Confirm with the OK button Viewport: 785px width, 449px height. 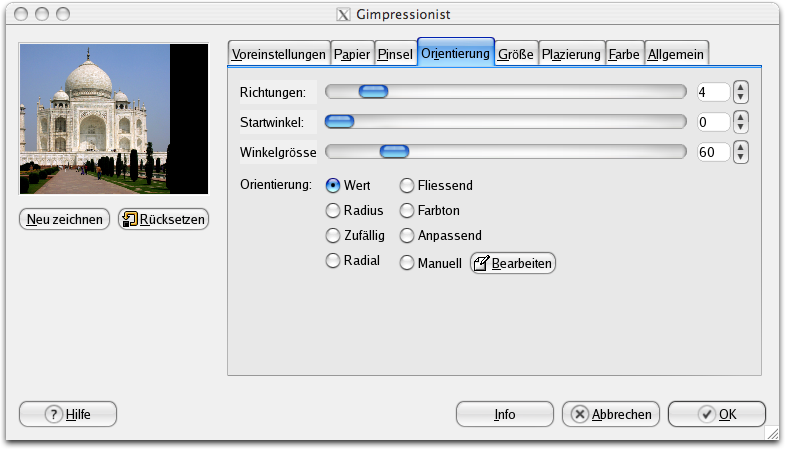click(717, 414)
